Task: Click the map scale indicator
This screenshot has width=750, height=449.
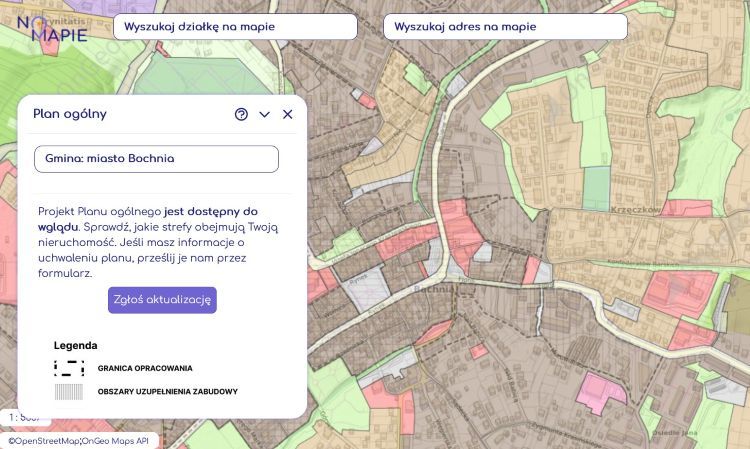Action: (x=25, y=417)
